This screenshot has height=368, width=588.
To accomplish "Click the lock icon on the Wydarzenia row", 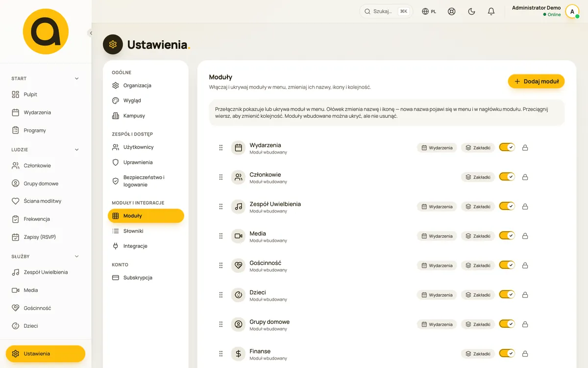I will click(x=525, y=147).
